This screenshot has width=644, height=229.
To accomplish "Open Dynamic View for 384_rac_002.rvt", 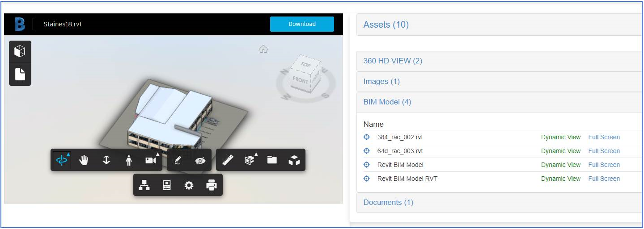I will 561,137.
